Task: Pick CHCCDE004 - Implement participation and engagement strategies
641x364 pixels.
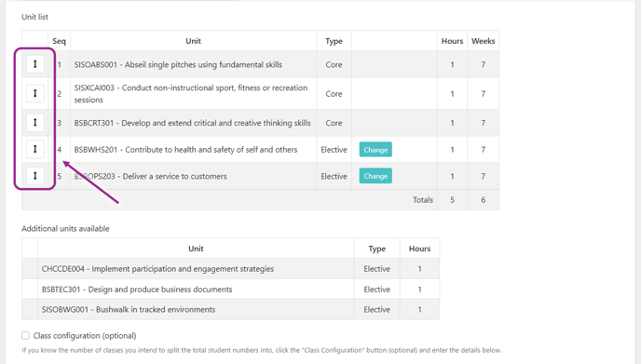Action: pyautogui.click(x=157, y=269)
